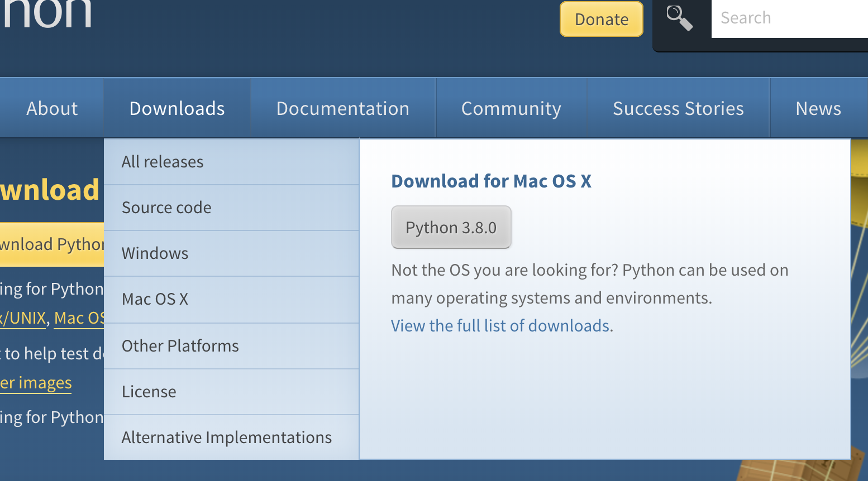Pick Windows from the Downloads submenu

point(155,253)
